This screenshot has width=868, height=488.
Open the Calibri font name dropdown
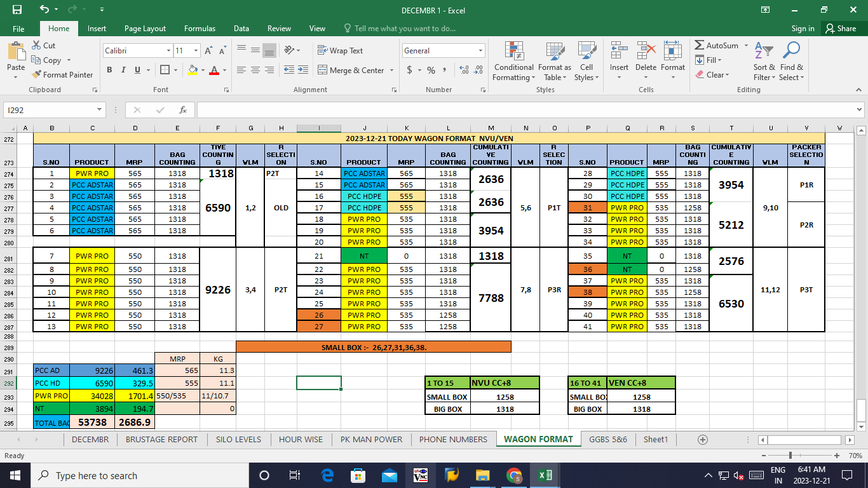[x=168, y=51]
